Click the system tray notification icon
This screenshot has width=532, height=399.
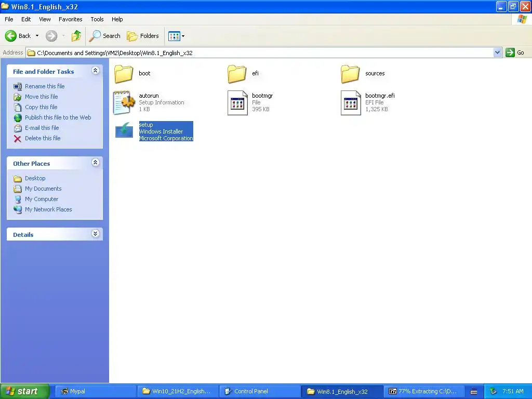[x=494, y=392]
